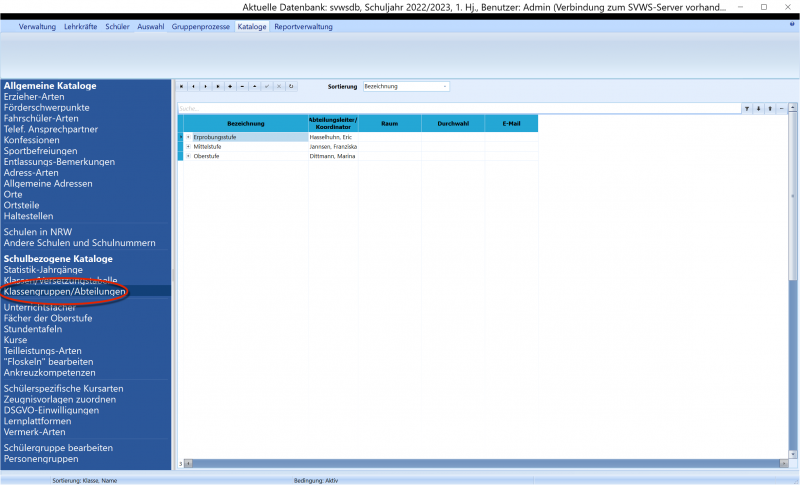Viewport: 800px width, 485px height.
Task: Click horizontal scrollbar left arrow
Action: (x=188, y=464)
